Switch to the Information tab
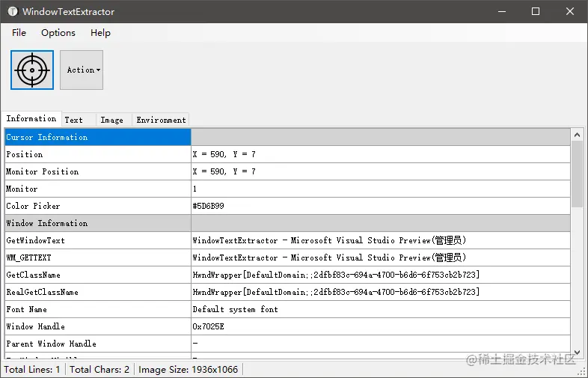Image resolution: width=588 pixels, height=378 pixels. coord(31,118)
